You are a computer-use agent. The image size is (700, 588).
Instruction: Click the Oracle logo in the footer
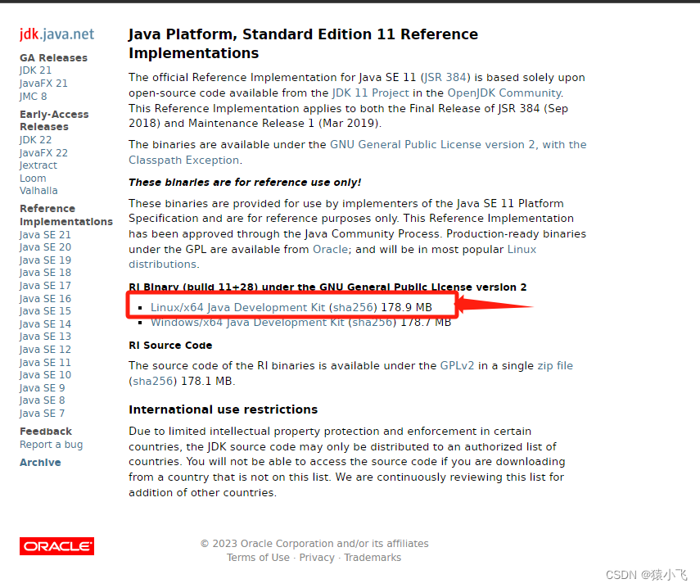pos(56,546)
